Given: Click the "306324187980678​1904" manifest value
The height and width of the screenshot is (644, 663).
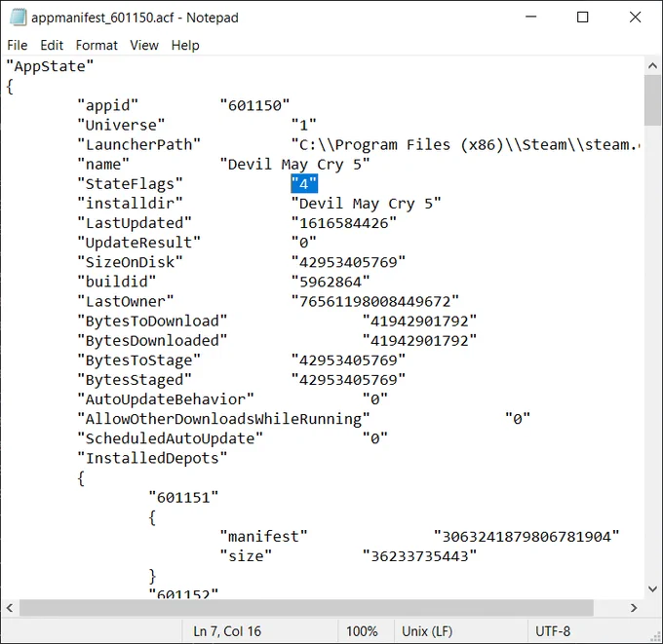Looking at the screenshot, I should coord(526,537).
